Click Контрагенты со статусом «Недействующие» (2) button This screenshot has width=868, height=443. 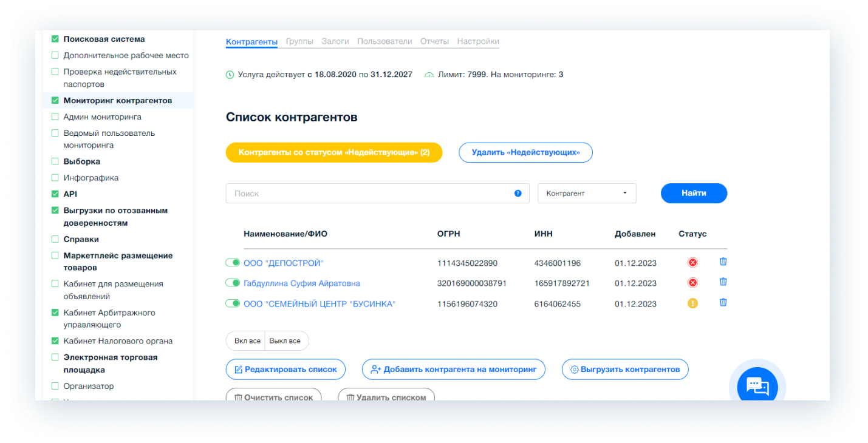(334, 152)
